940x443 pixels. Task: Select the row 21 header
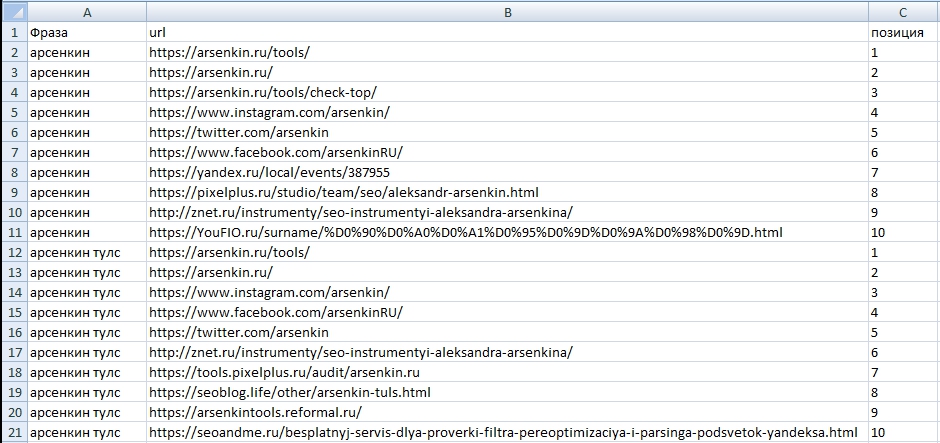tap(12, 432)
